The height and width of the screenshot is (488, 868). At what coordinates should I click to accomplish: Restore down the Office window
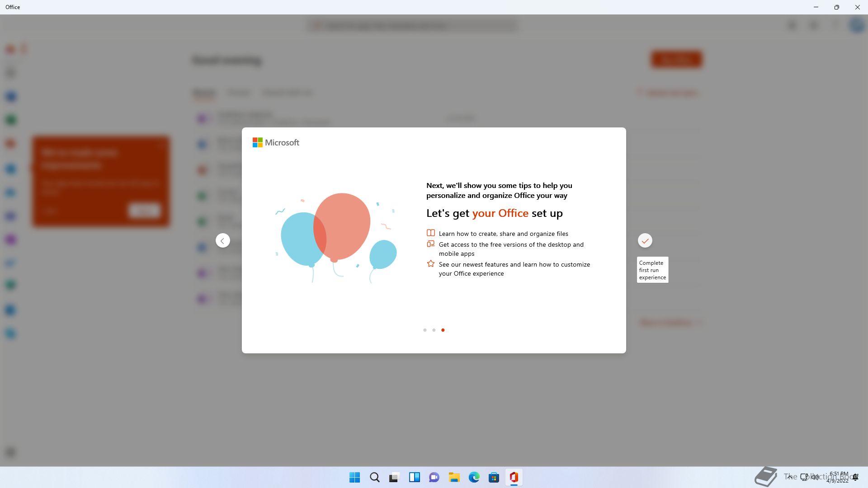tap(837, 7)
